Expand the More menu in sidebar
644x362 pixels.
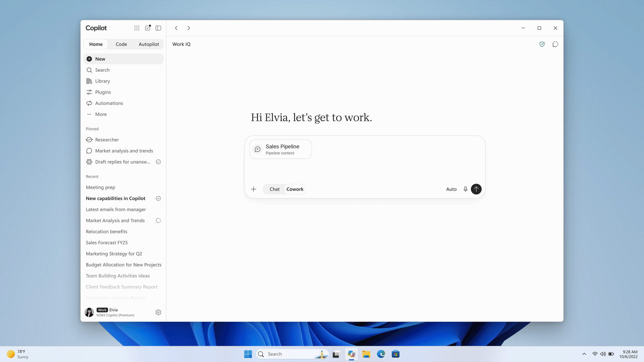coord(124,114)
